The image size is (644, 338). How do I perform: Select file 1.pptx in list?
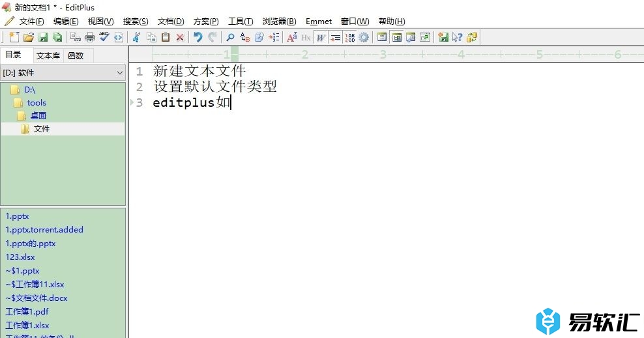click(17, 216)
